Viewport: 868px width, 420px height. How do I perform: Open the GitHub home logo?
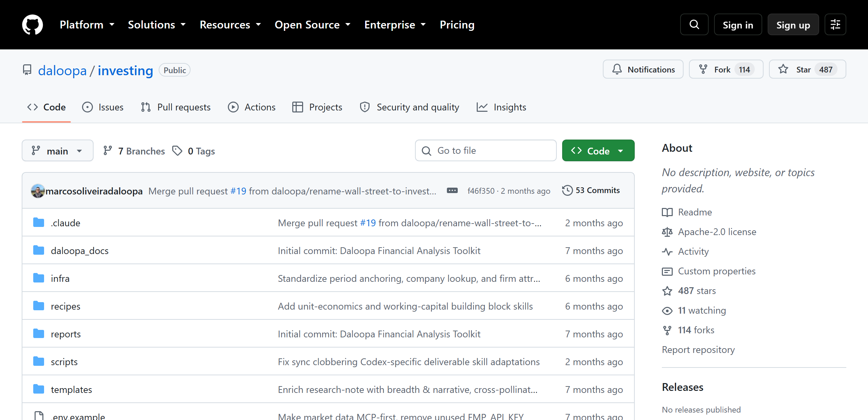[x=33, y=24]
